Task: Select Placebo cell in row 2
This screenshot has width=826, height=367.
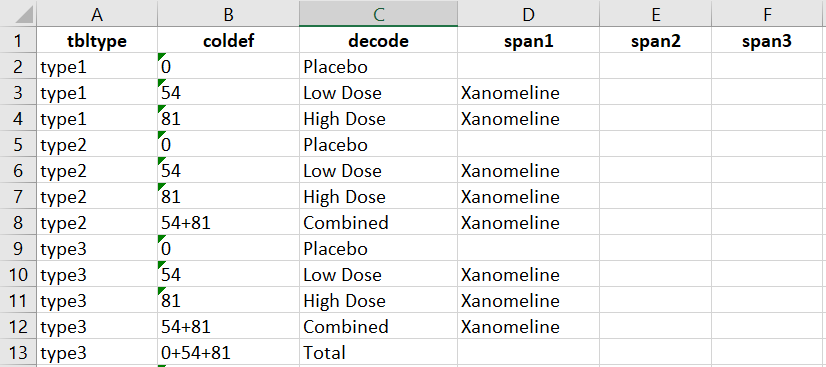Action: [x=378, y=67]
